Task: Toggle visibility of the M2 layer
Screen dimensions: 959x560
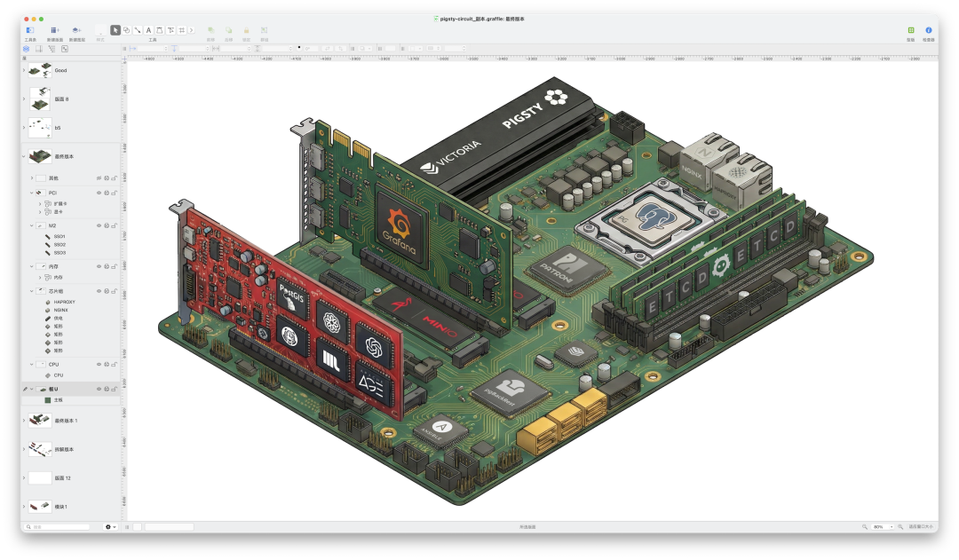Action: tap(99, 225)
